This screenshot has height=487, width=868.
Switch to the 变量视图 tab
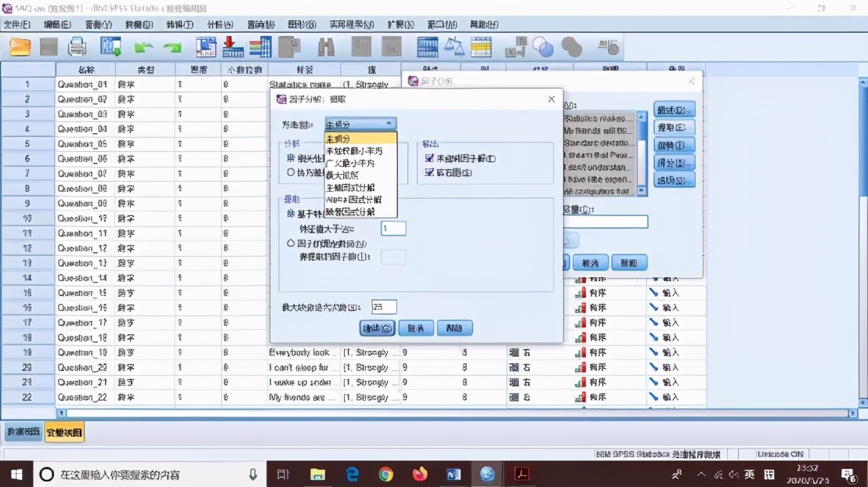[63, 431]
